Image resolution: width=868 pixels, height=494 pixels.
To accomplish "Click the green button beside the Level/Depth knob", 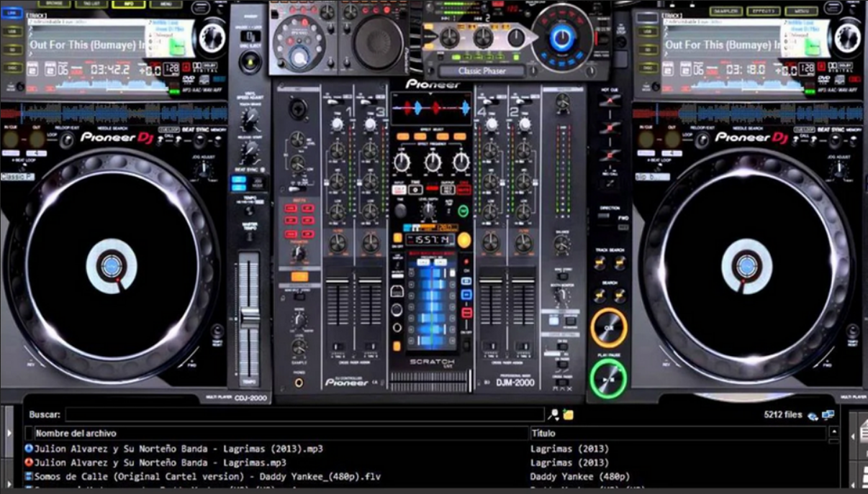I will 463,211.
